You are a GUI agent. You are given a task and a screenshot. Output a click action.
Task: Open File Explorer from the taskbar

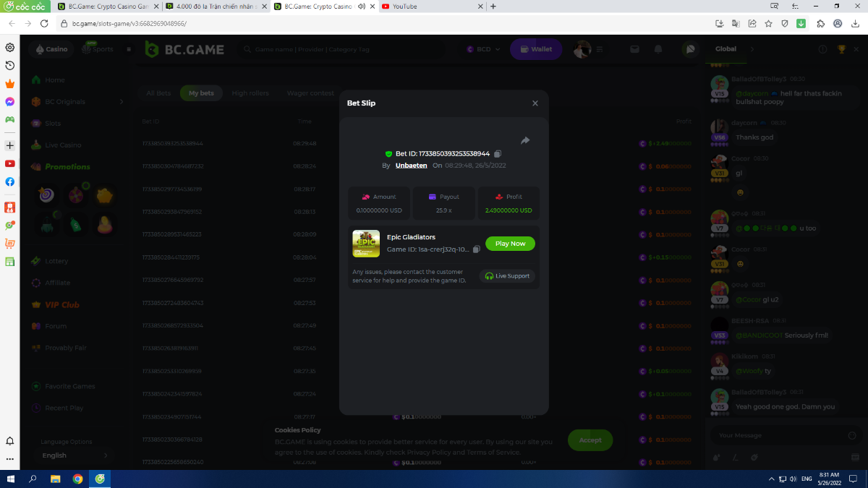click(55, 479)
